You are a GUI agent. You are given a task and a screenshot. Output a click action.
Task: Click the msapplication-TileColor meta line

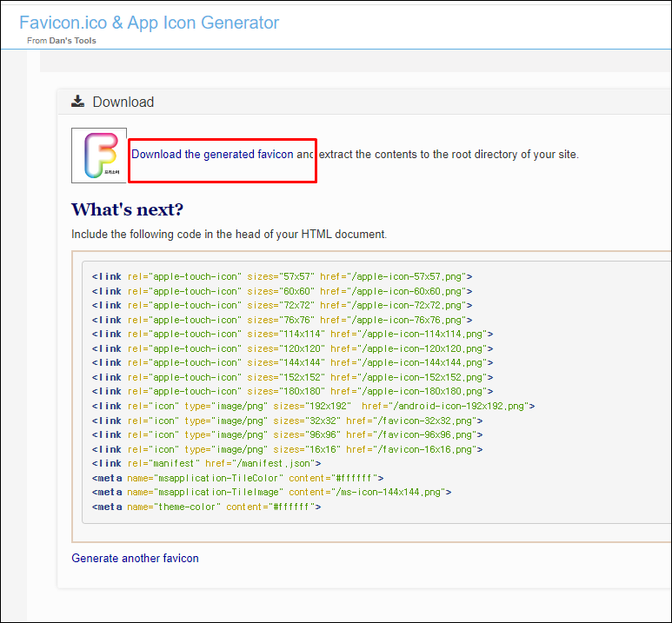click(237, 478)
